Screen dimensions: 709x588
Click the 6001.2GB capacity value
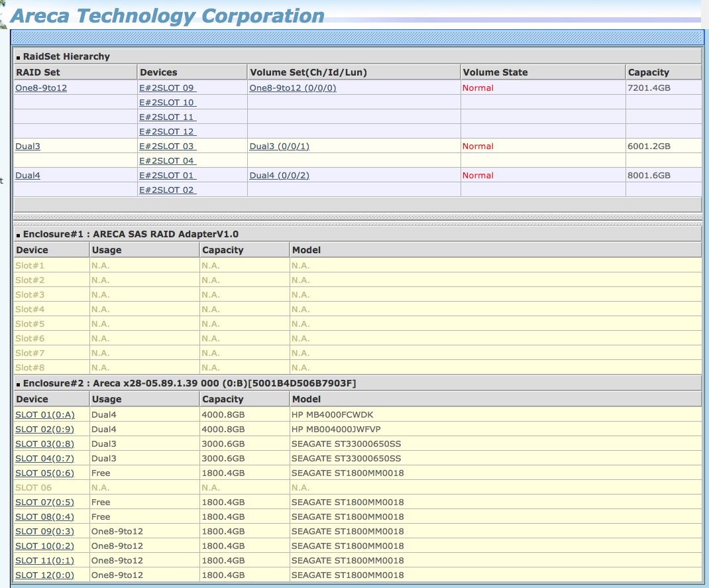pyautogui.click(x=649, y=146)
